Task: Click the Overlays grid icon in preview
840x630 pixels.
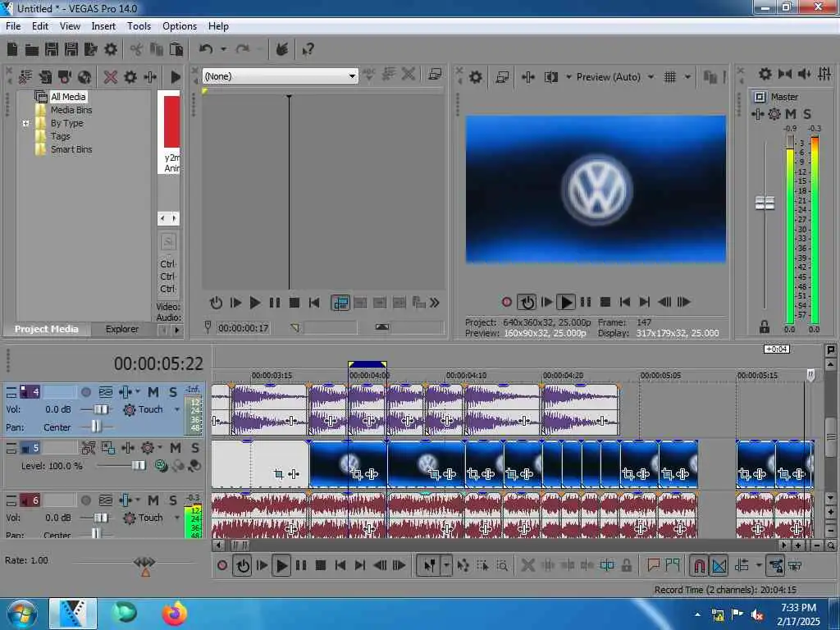Action: coord(669,77)
